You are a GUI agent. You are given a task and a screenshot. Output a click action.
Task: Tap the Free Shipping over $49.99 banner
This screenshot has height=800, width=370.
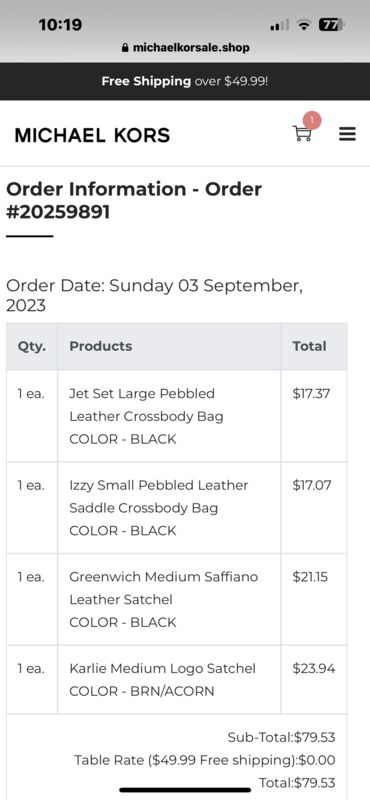(x=185, y=81)
